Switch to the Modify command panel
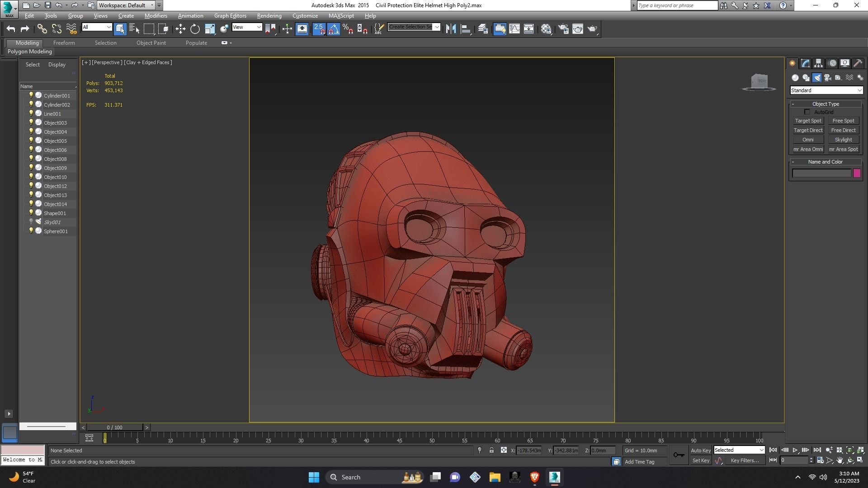The width and height of the screenshot is (868, 488). click(x=805, y=63)
